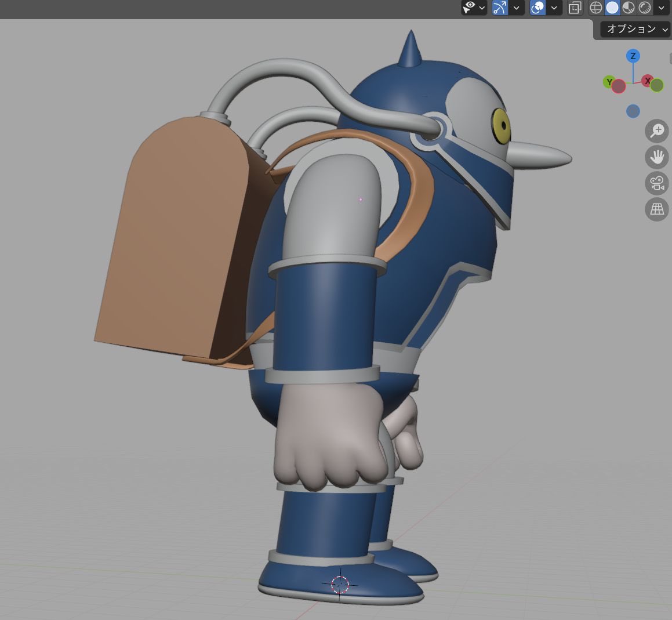
Task: Open the viewport shading options dropdown
Action: [x=662, y=8]
